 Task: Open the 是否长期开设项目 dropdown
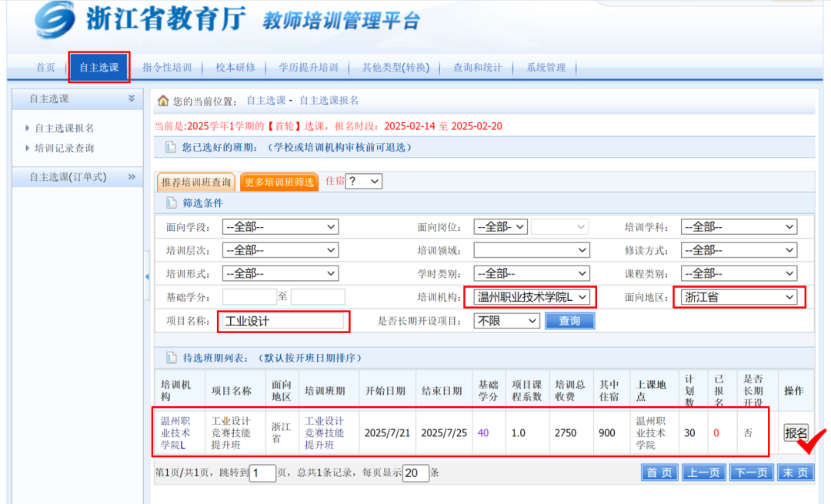(x=506, y=321)
